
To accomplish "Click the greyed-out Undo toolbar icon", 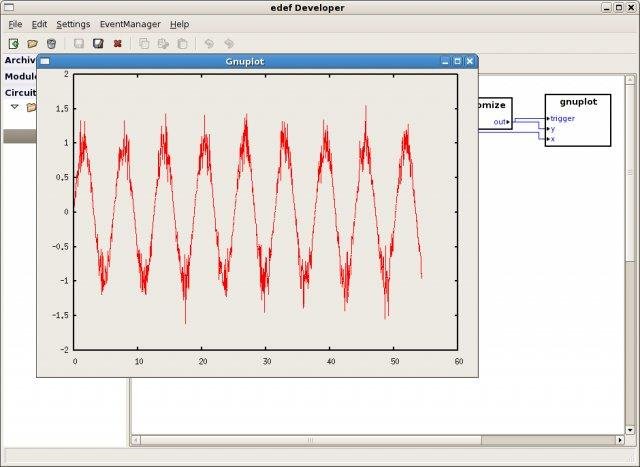I will tap(209, 43).
